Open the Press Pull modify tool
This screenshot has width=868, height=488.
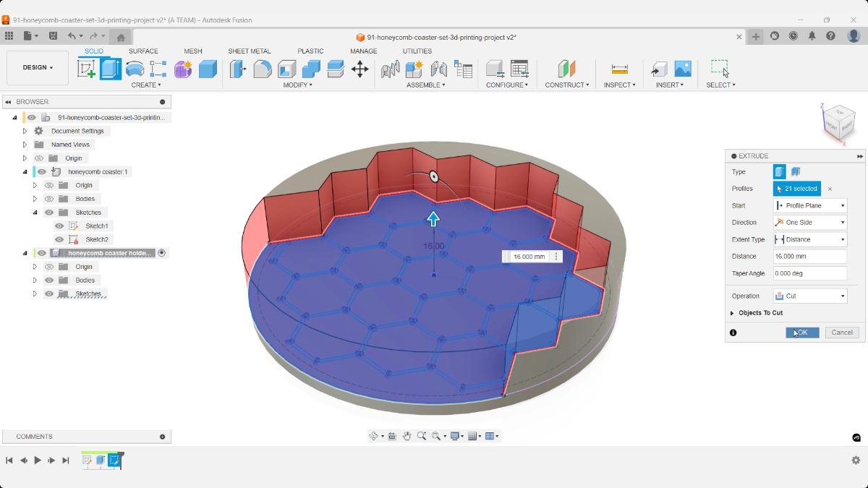pyautogui.click(x=237, y=69)
